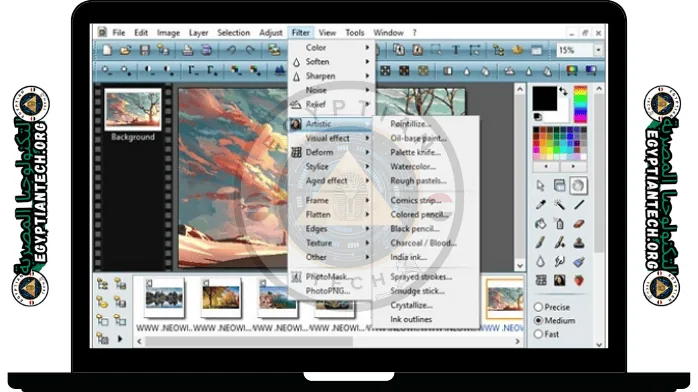698x392 pixels.
Task: Click the black foreground color swatch
Action: tap(545, 98)
